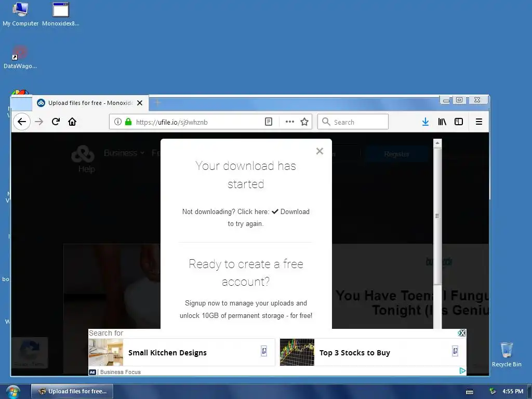Click the Register button on site header
Image resolution: width=532 pixels, height=399 pixels.
click(x=396, y=154)
